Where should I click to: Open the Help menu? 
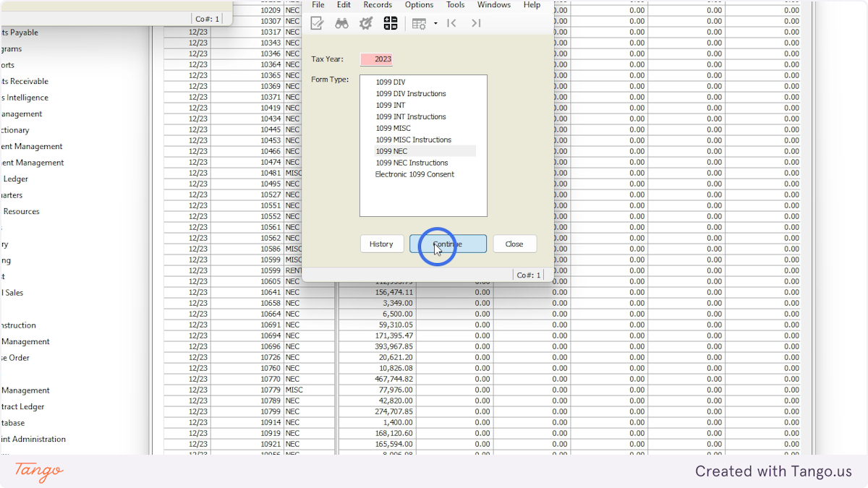point(532,5)
